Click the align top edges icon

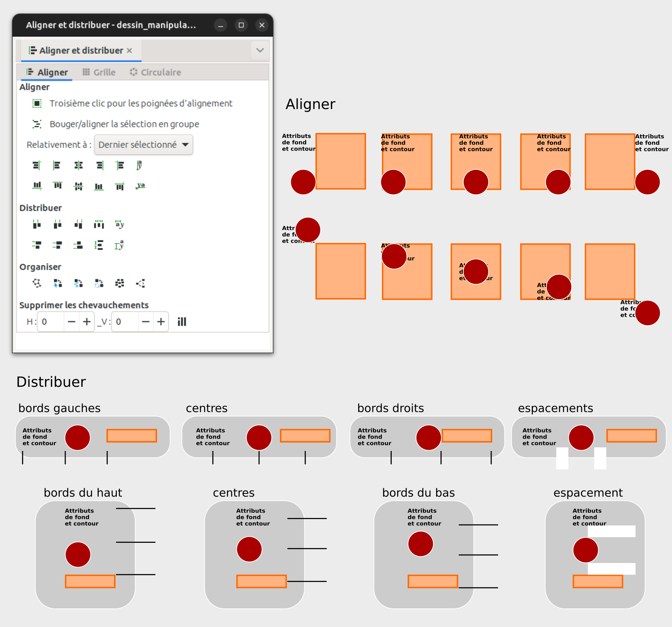point(58,186)
